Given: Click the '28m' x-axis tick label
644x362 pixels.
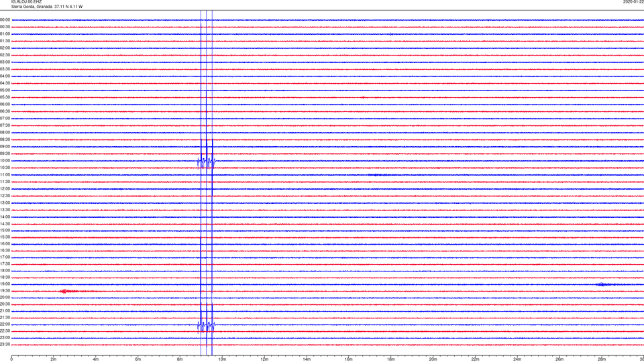Looking at the screenshot, I should 602,359.
